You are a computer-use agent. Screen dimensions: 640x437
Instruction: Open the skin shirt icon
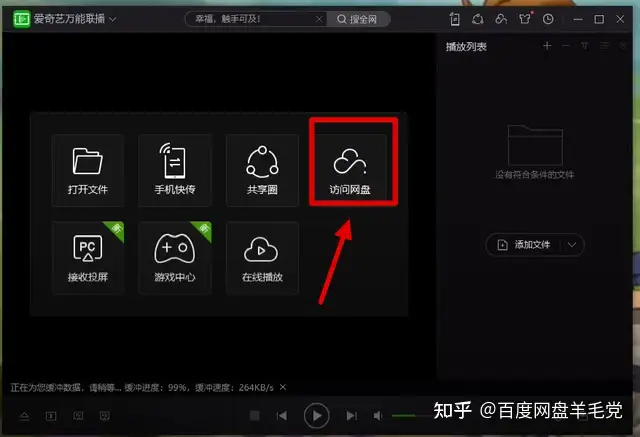(525, 19)
